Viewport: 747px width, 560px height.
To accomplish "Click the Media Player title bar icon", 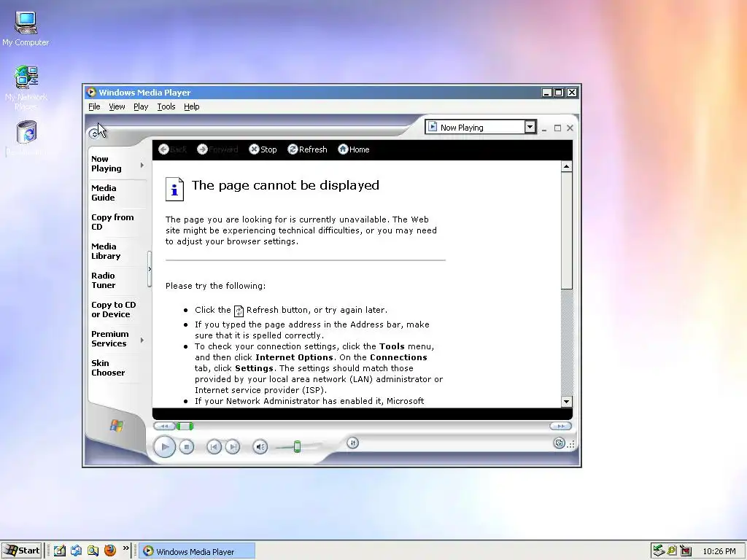I will coord(91,93).
